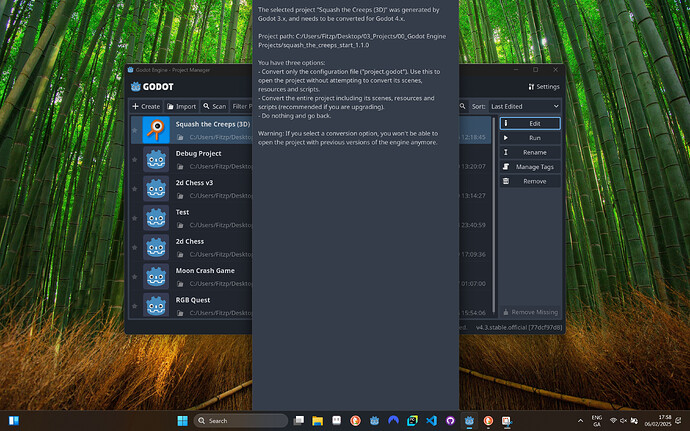This screenshot has height=431, width=690.
Task: Show the Test project in file manager
Action: [x=180, y=225]
